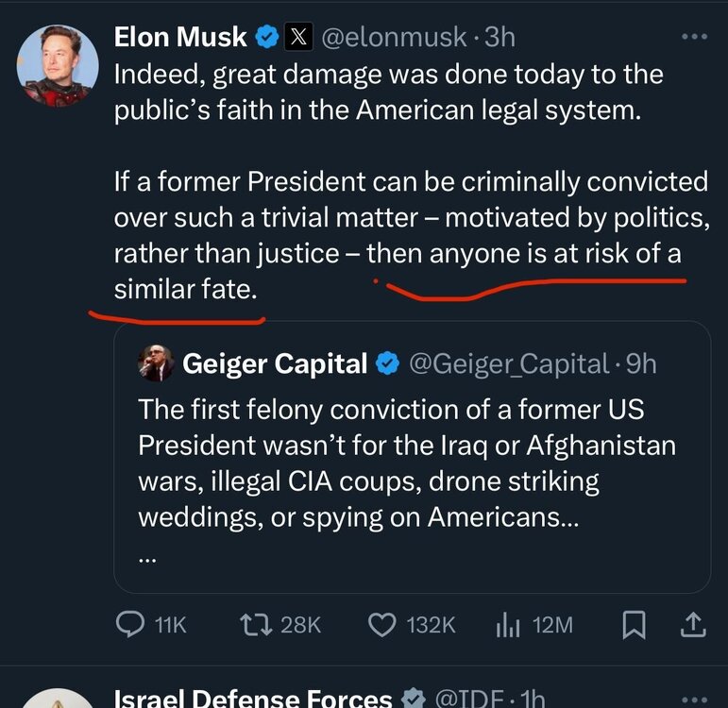Image resolution: width=728 pixels, height=708 pixels.
Task: Click the 3h timestamp on Musk's tweet
Action: 499,37
